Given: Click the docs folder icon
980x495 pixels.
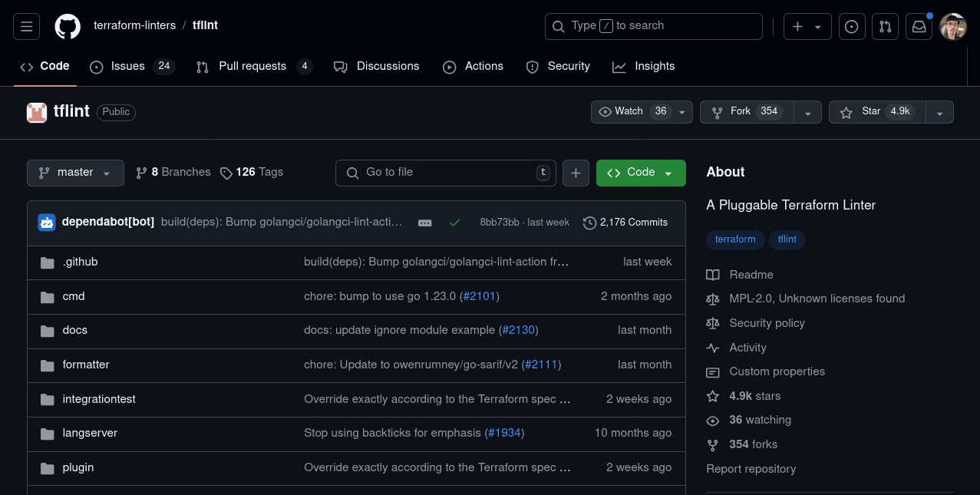Looking at the screenshot, I should [x=48, y=331].
